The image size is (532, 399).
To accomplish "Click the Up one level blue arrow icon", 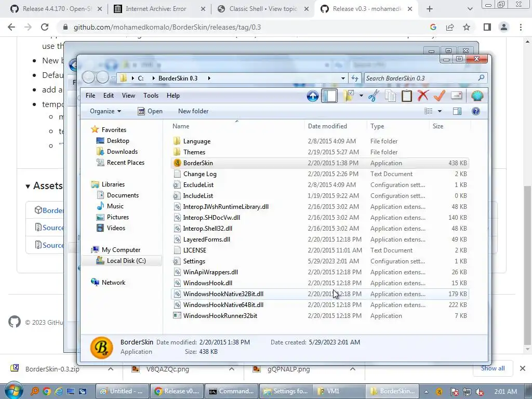I will coord(312,96).
